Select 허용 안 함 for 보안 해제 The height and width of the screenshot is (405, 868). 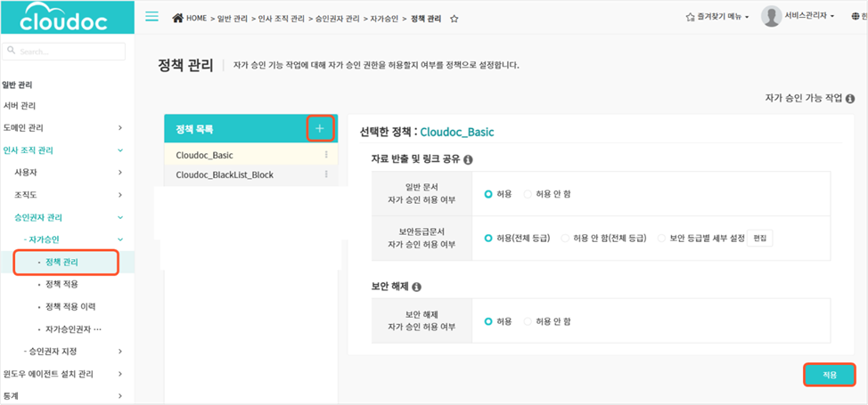pyautogui.click(x=528, y=321)
